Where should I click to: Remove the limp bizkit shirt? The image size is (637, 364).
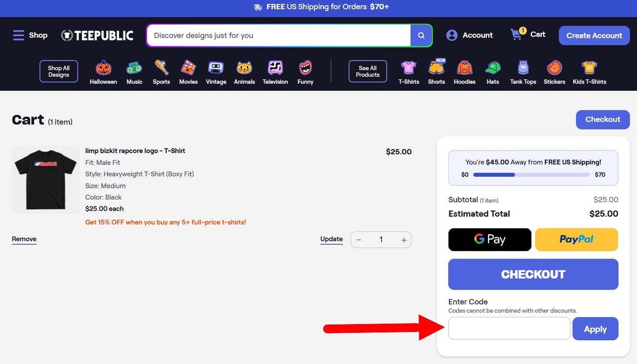click(x=24, y=239)
